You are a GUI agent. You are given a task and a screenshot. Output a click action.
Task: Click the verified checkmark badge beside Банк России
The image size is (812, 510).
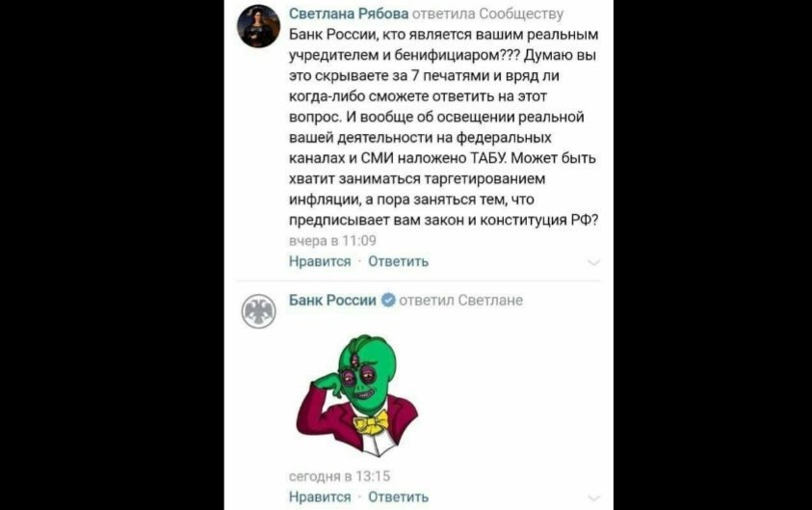pyautogui.click(x=388, y=300)
